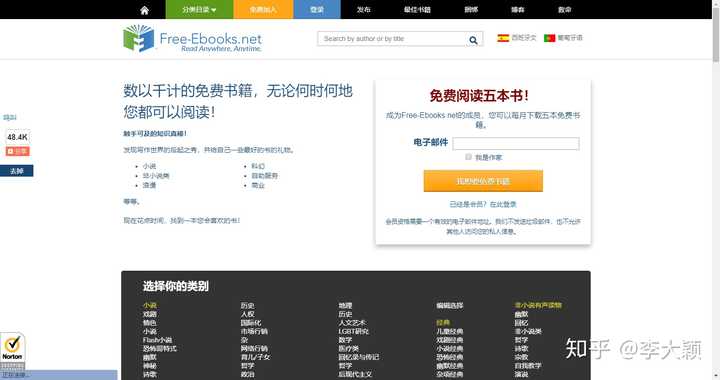Click the home icon in the top navigation
Image resolution: width=720 pixels, height=380 pixels.
144,10
